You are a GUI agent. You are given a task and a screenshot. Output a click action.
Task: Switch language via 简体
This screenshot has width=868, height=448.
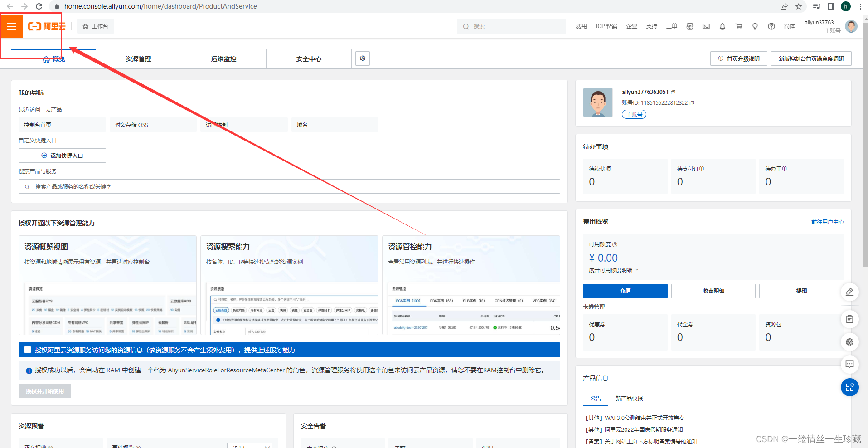pos(790,26)
